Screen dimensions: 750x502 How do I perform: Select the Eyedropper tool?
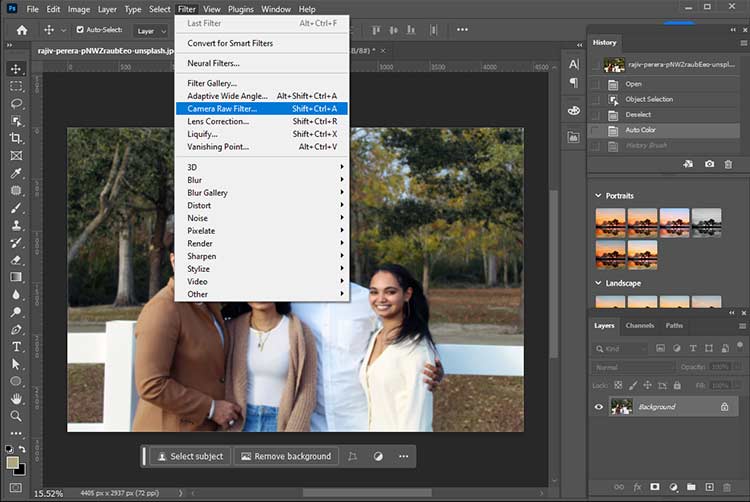(16, 173)
